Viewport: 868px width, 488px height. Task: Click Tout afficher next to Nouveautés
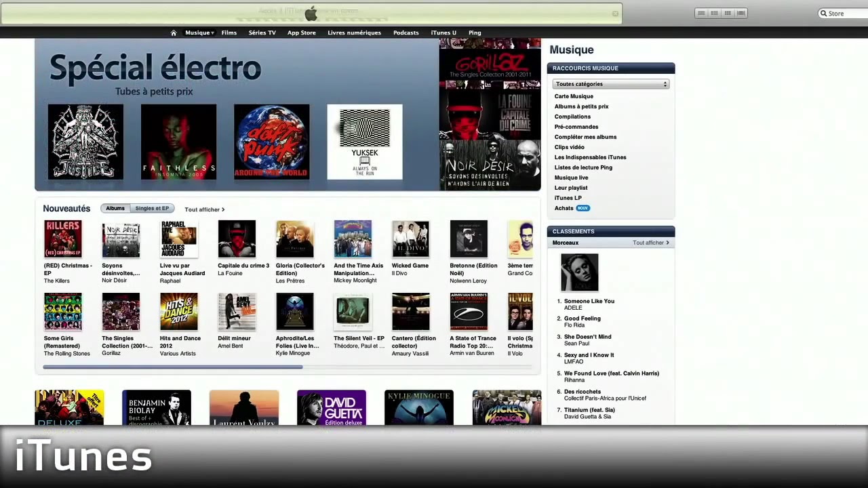pyautogui.click(x=204, y=209)
